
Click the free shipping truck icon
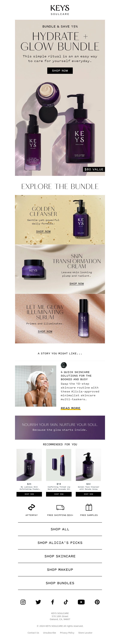pos(60,507)
